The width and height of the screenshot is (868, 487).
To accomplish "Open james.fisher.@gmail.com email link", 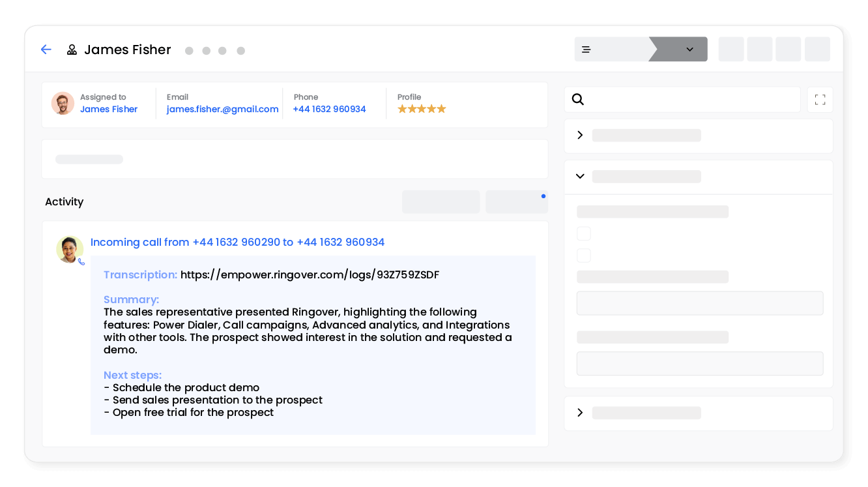I will (x=222, y=109).
